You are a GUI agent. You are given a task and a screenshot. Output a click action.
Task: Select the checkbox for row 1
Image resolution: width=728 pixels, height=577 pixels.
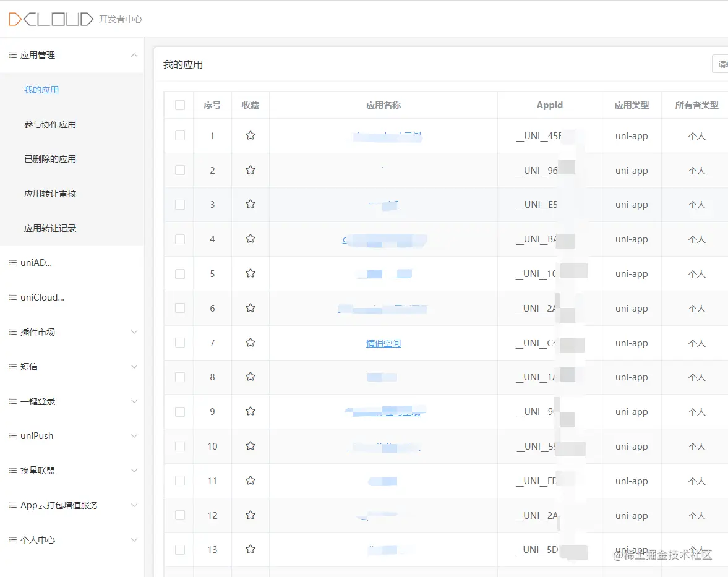[x=180, y=135]
